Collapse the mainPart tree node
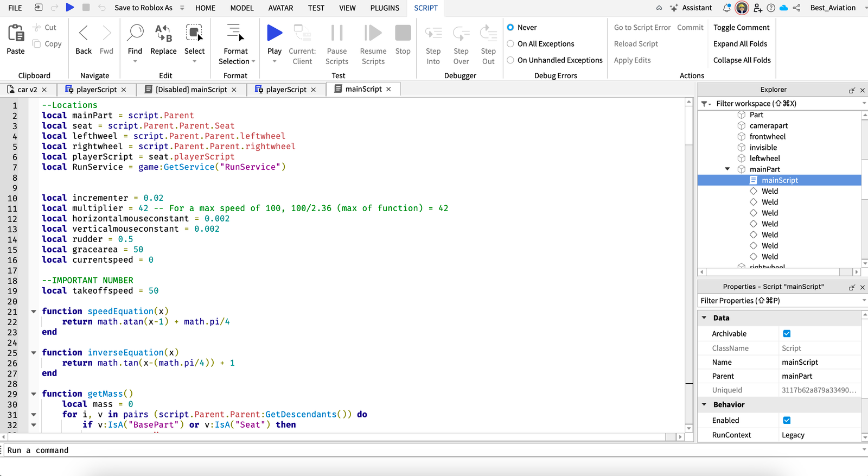868x476 pixels. coord(727,169)
